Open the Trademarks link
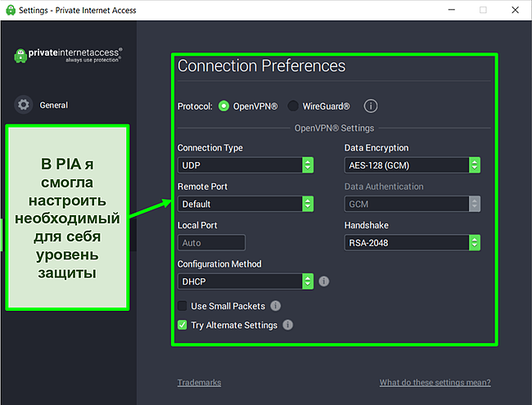This screenshot has height=405, width=532. click(199, 383)
